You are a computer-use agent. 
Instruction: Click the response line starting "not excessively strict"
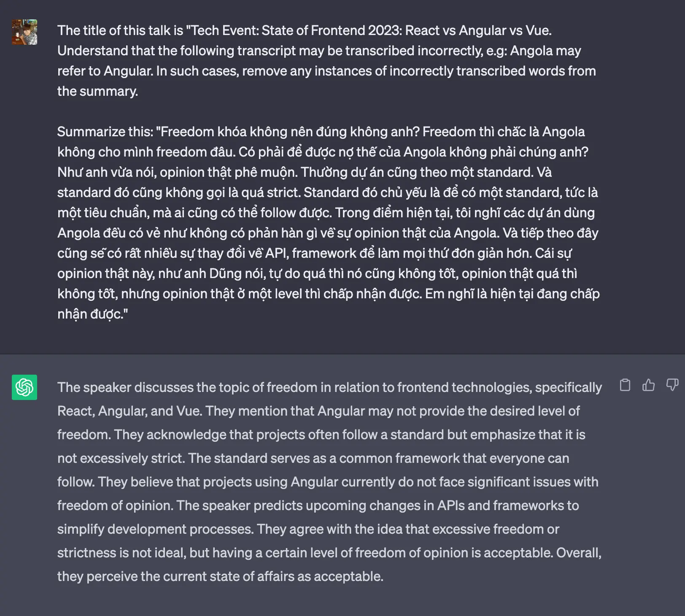[x=313, y=458]
